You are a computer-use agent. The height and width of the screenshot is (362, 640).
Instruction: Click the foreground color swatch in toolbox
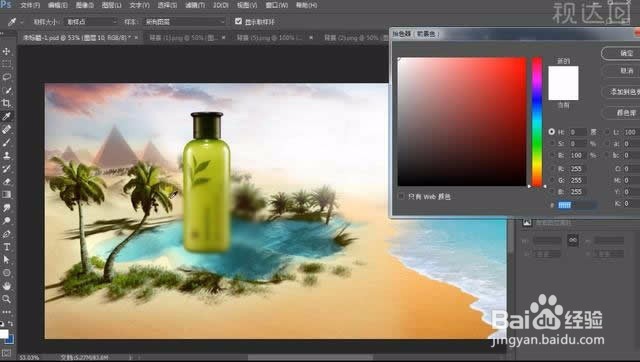4,333
